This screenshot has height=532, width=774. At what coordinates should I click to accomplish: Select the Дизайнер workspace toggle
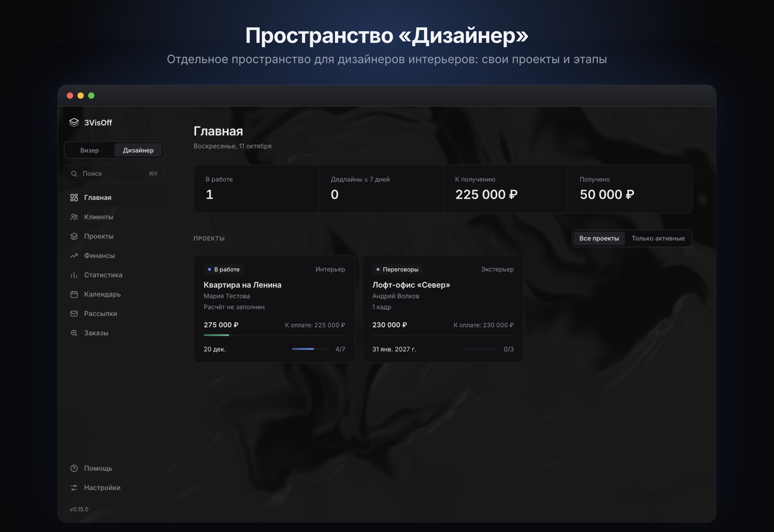pos(138,150)
